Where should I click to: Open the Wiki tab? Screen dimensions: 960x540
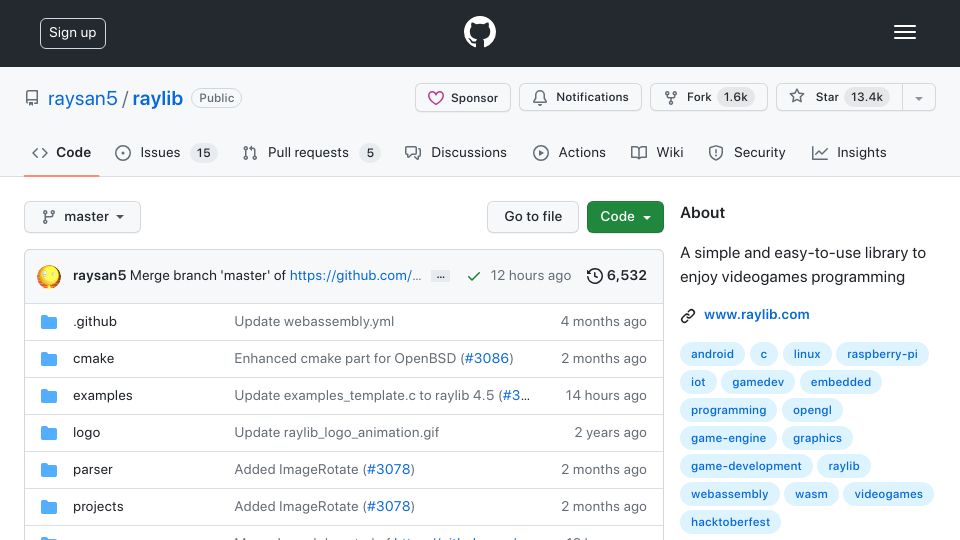[657, 152]
